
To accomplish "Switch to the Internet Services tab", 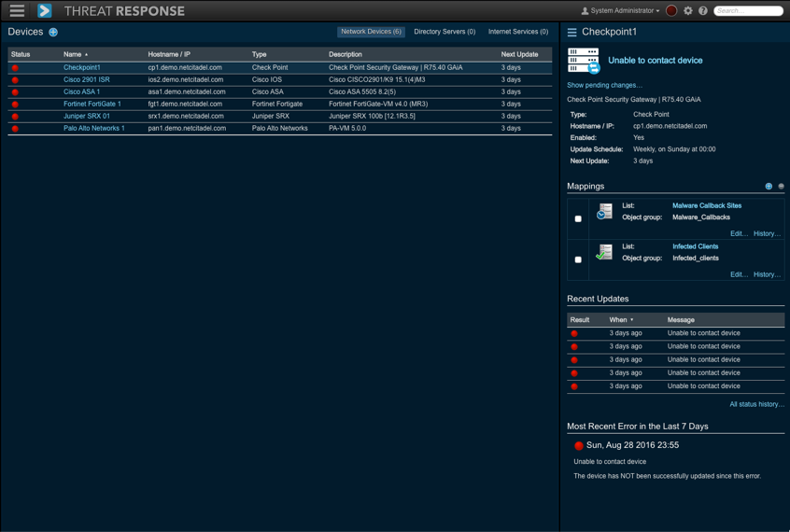I will (x=518, y=32).
